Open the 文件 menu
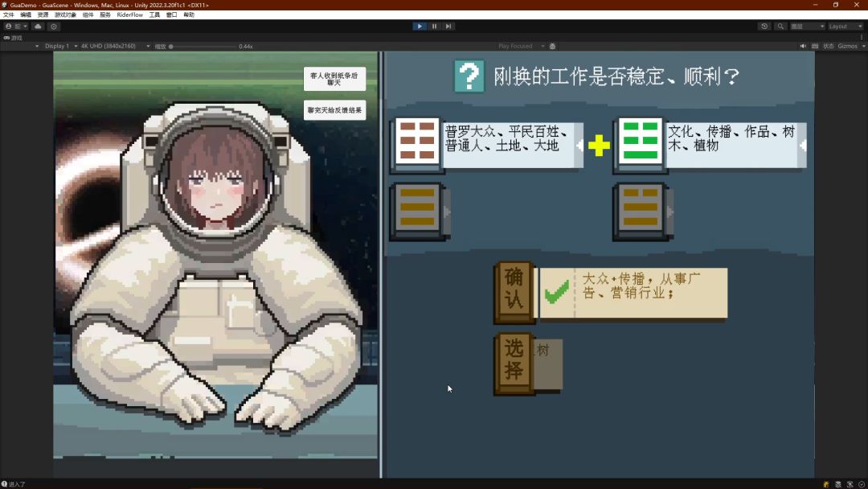Viewport: 868px width, 489px height. coord(8,15)
